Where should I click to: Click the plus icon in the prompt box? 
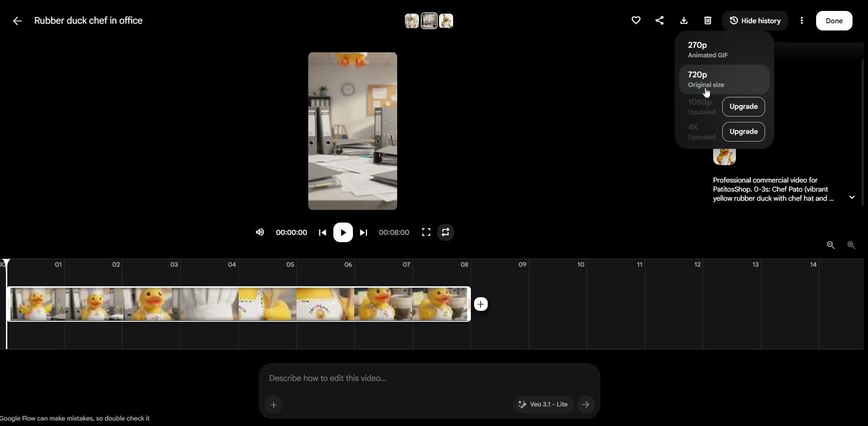[274, 405]
